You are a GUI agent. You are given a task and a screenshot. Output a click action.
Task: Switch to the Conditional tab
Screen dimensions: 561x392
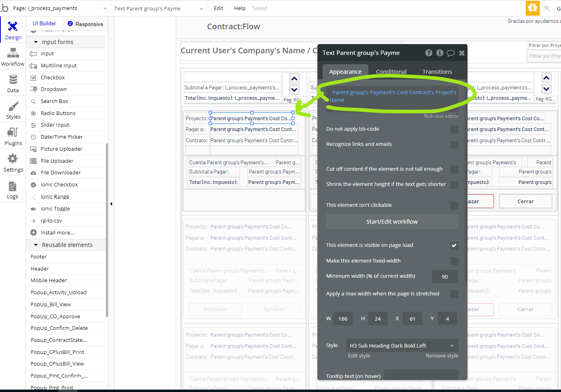391,72
